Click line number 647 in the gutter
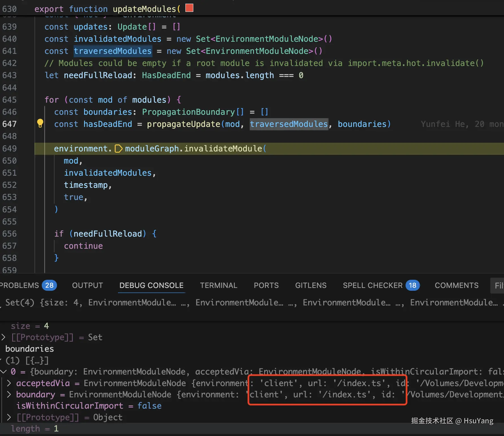Image resolution: width=504 pixels, height=436 pixels. (x=10, y=124)
